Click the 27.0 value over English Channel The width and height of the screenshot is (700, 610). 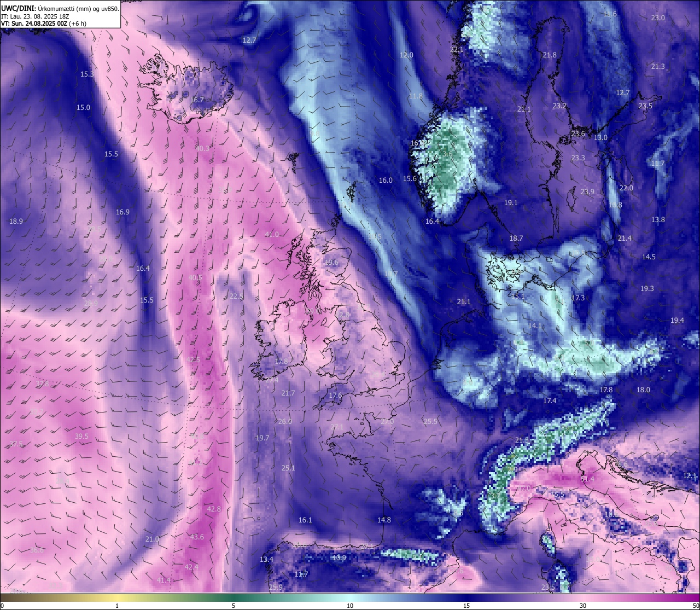pyautogui.click(x=387, y=422)
